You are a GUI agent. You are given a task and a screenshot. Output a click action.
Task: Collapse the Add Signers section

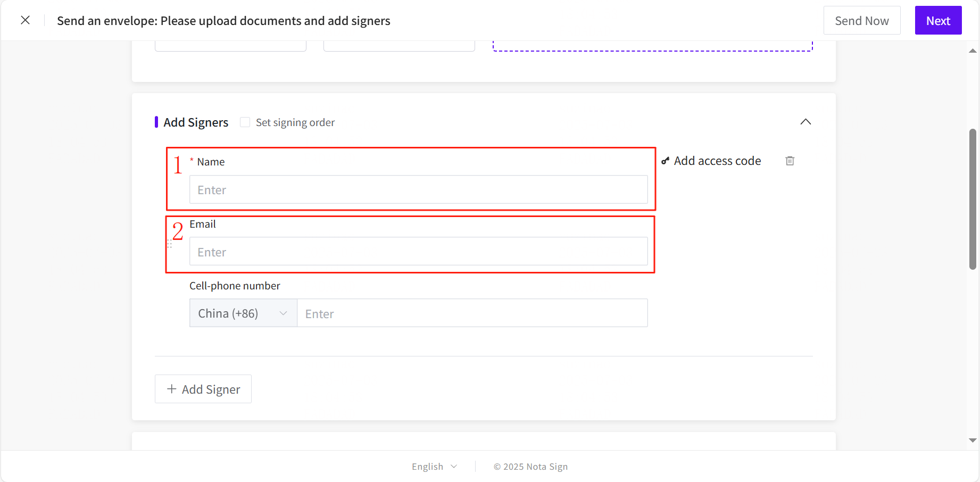point(805,122)
